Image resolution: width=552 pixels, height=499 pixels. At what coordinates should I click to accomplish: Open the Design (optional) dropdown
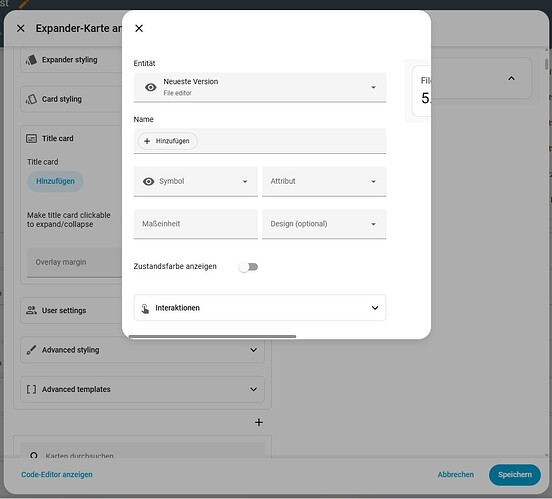[324, 224]
